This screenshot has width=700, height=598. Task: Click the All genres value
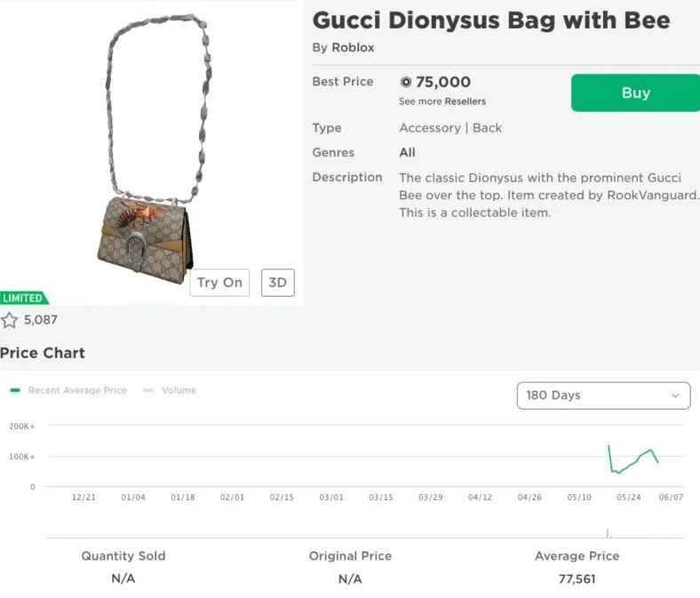[407, 152]
